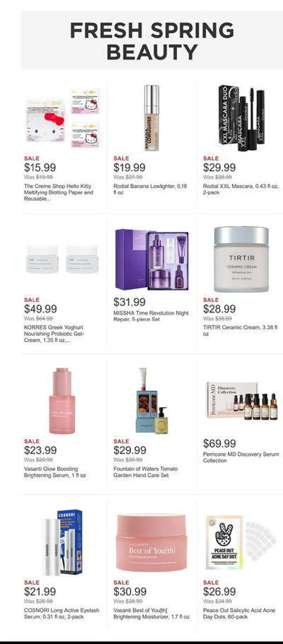The height and width of the screenshot is (644, 283).
Task: Open the Vasanti Glow Boosting serum bottle image
Action: [x=62, y=401]
